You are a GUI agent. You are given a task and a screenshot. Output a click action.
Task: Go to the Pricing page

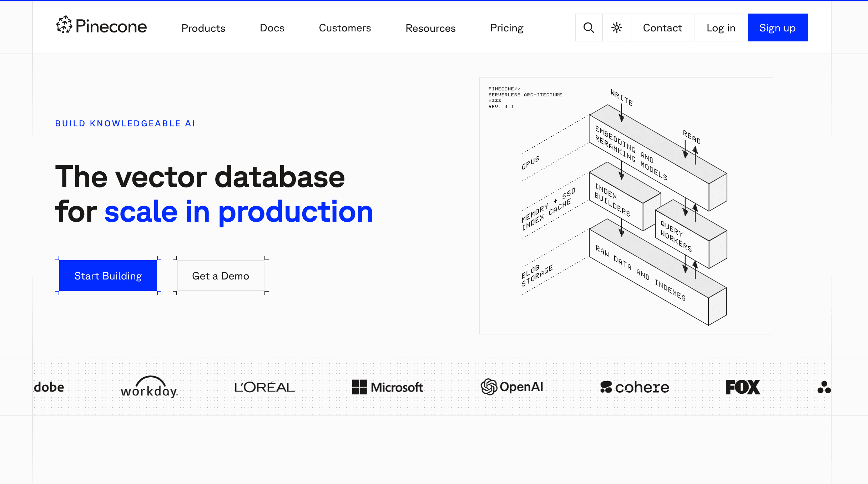tap(506, 28)
